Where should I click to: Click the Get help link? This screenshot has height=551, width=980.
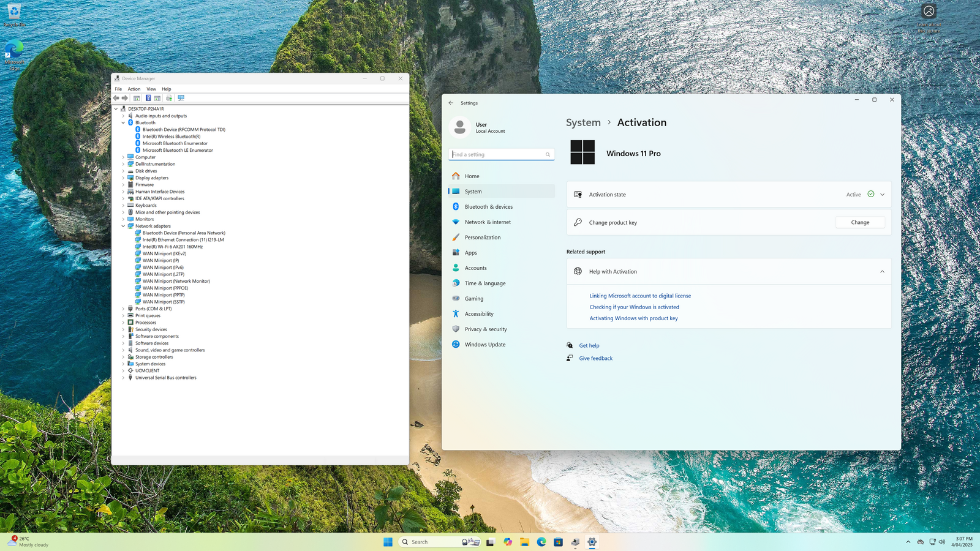(x=589, y=346)
